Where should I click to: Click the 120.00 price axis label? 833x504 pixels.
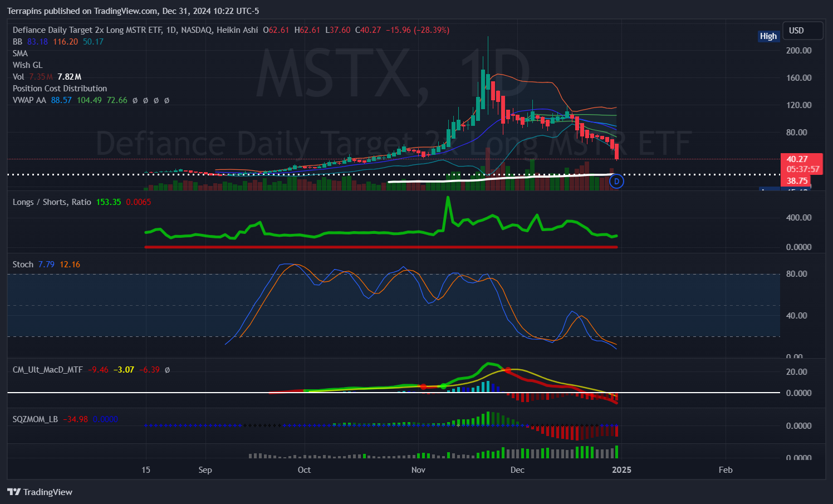pyautogui.click(x=798, y=105)
